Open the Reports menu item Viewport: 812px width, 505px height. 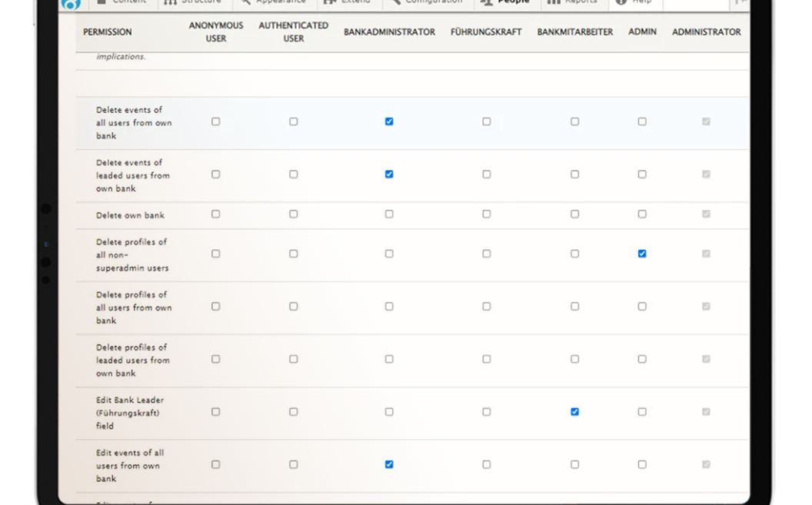pyautogui.click(x=581, y=2)
